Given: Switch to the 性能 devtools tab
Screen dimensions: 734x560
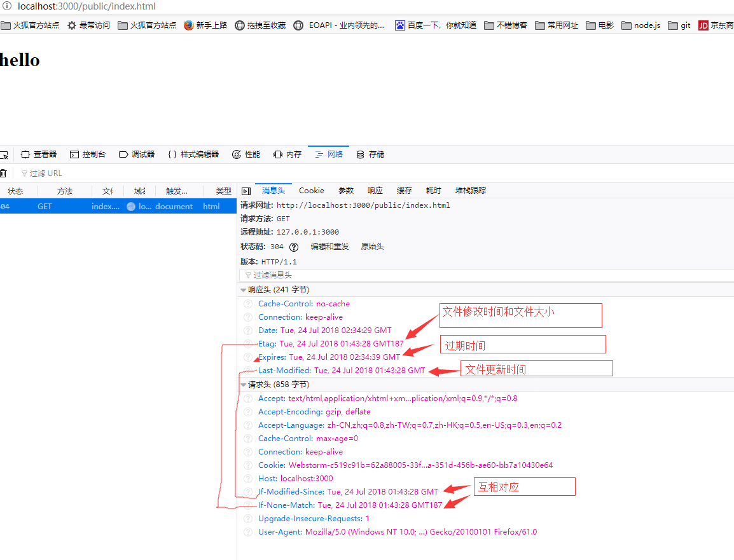Looking at the screenshot, I should coord(246,154).
